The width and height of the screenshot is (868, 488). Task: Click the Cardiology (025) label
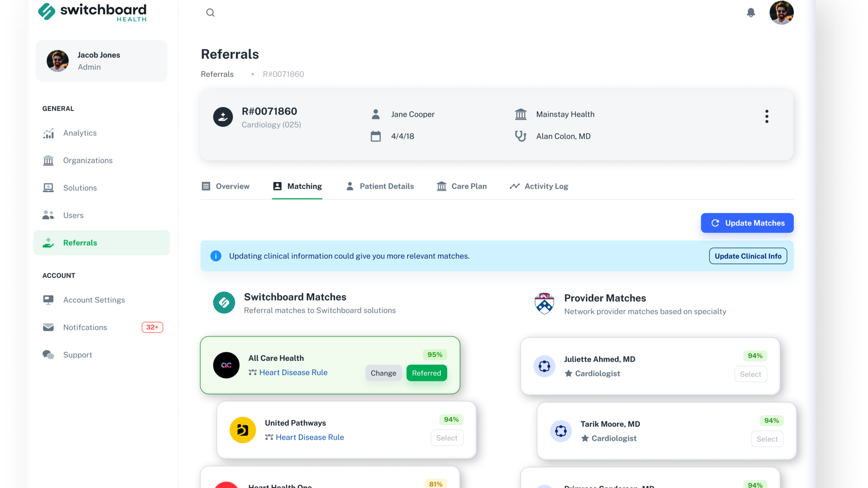(271, 125)
